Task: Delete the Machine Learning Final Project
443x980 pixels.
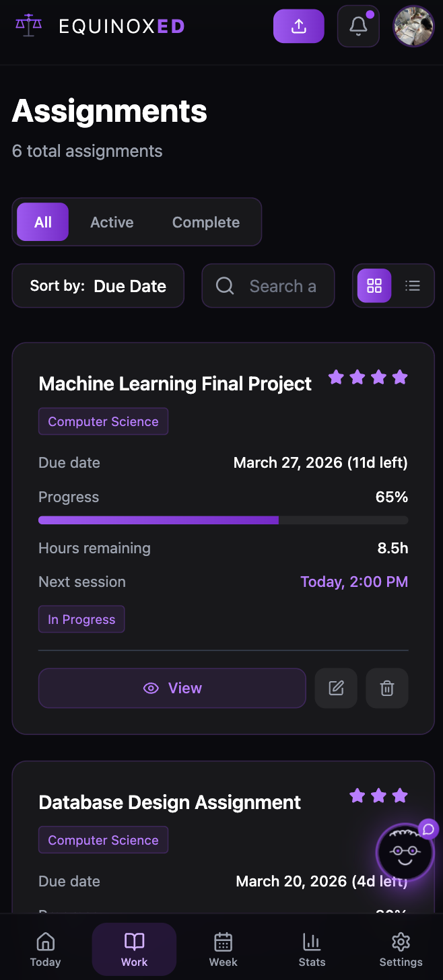Action: point(387,688)
